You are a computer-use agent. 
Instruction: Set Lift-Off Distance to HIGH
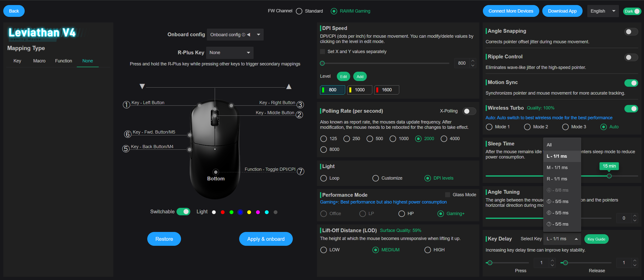[x=427, y=250]
